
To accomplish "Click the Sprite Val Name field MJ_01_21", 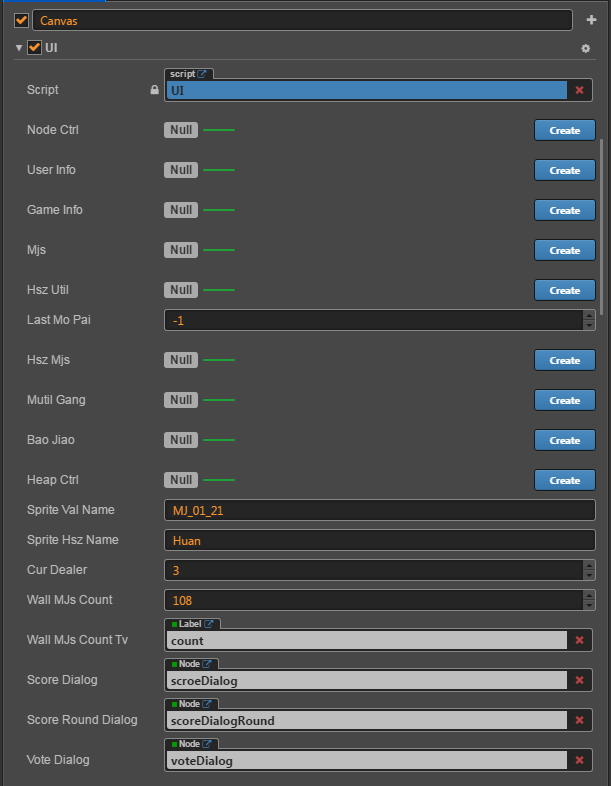I will point(380,510).
